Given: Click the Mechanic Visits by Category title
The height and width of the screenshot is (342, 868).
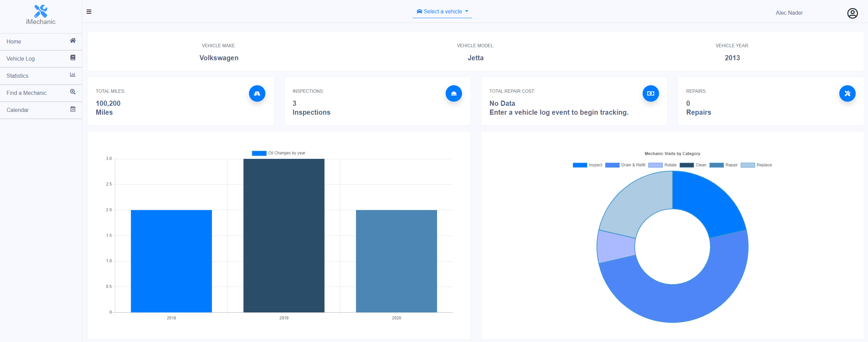Looking at the screenshot, I should coord(672,154).
